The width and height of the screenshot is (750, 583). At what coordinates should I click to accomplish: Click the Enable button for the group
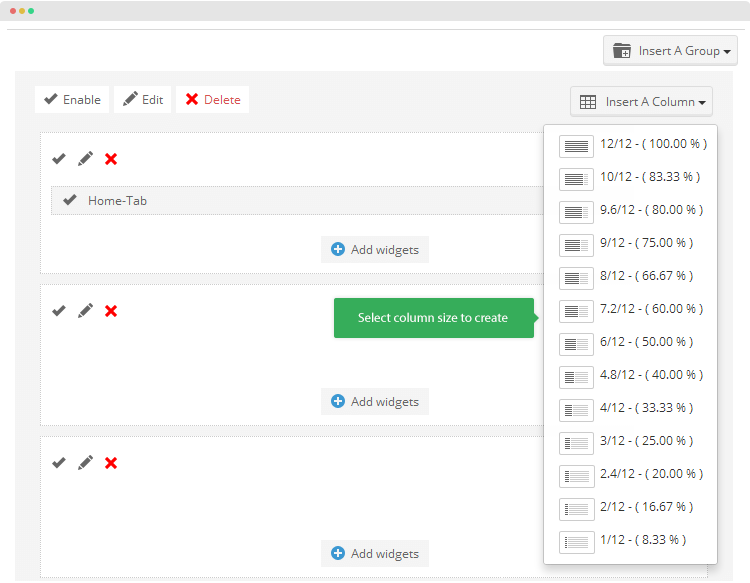click(72, 99)
